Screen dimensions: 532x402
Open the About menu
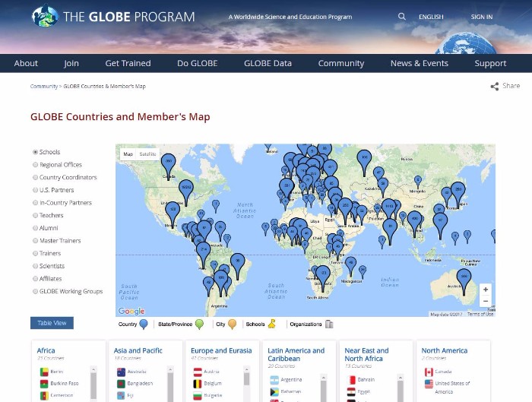coord(26,63)
